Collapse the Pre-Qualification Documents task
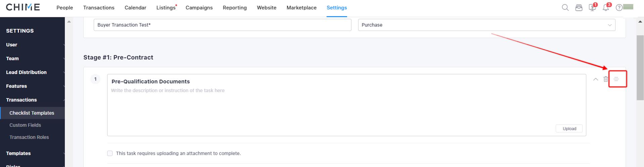 596,79
